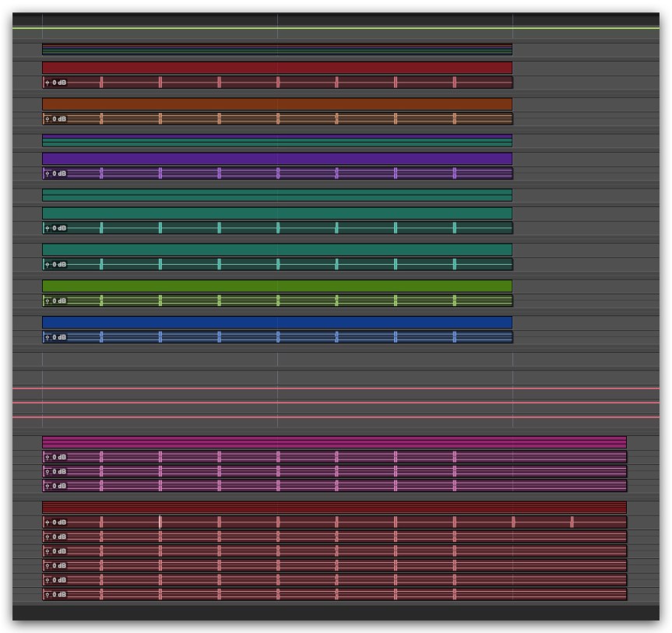Click the last breakpoint on the green clip gain line
Image resolution: width=672 pixels, height=633 pixels.
(455, 301)
